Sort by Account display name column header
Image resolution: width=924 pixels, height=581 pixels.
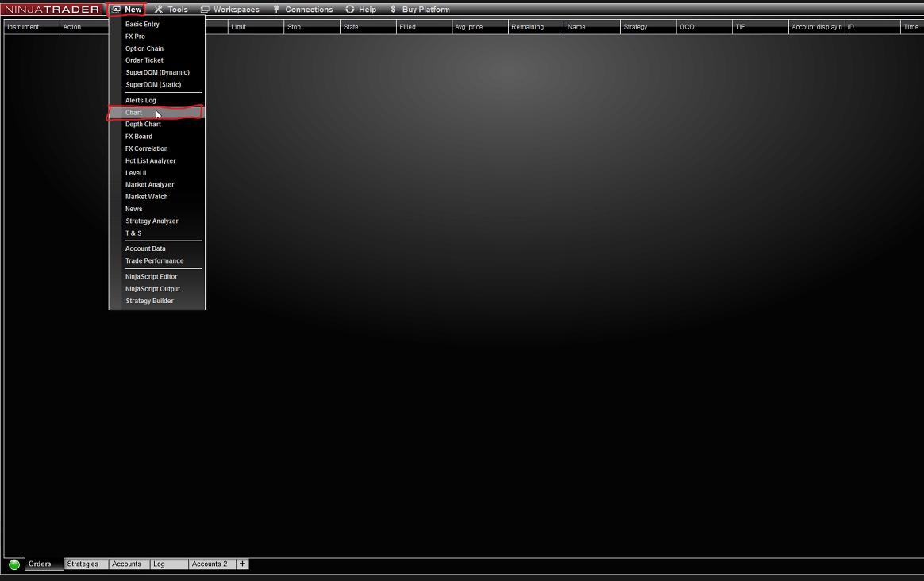coord(816,27)
